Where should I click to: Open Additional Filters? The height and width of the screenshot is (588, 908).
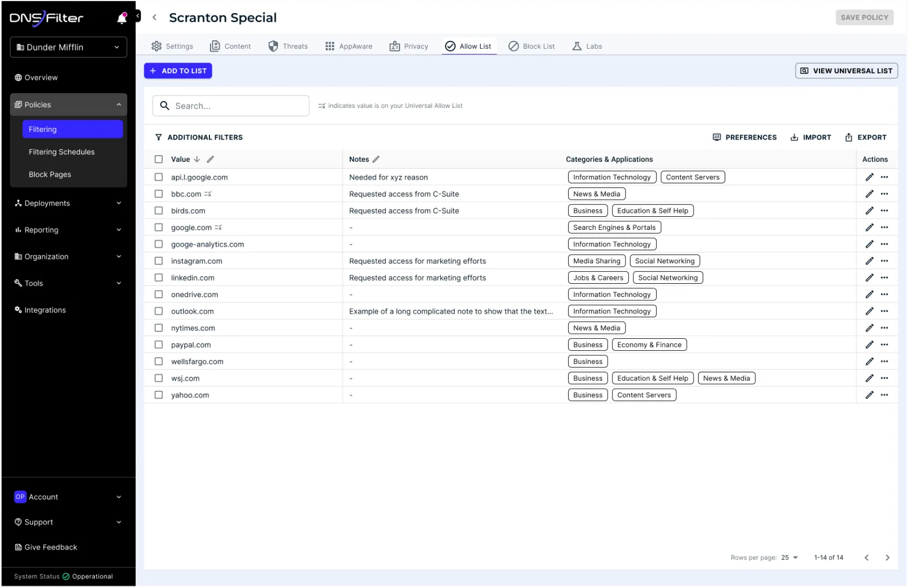[x=199, y=137]
